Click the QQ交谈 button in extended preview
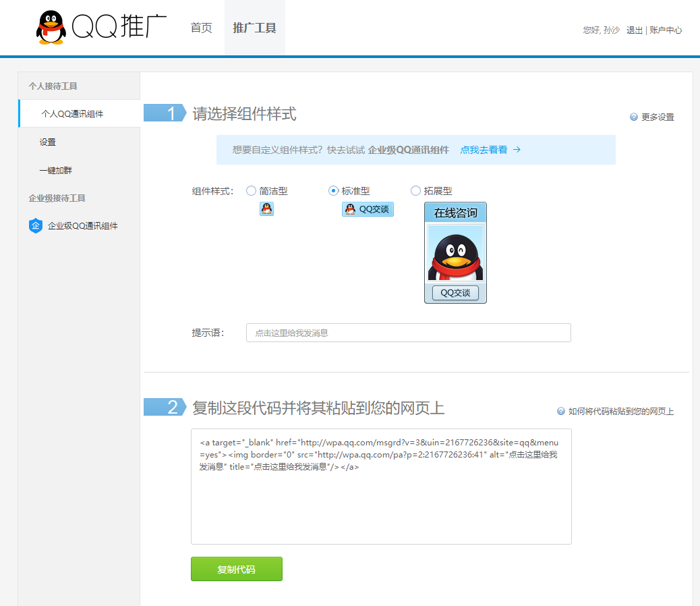700x606 pixels. 455,293
